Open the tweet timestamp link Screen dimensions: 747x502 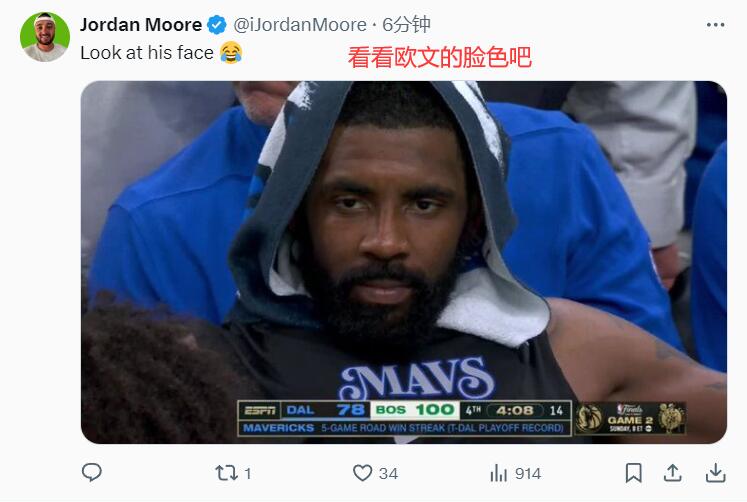click(x=406, y=25)
